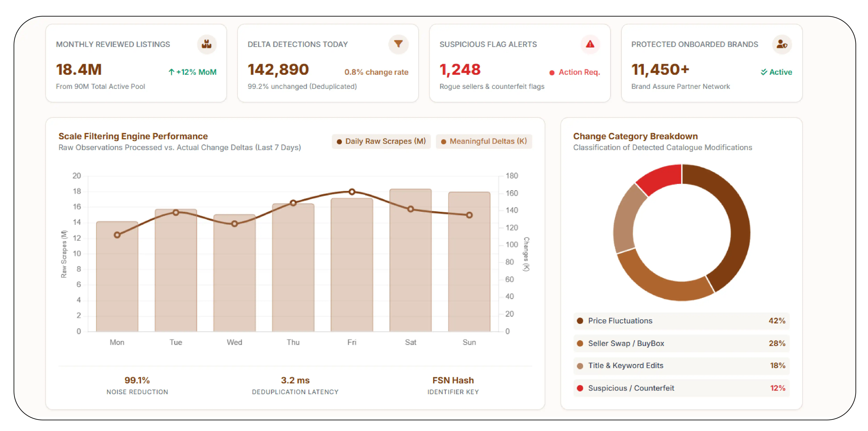Click the Seller Swap / BuyBox orange-brown dot
Image resolution: width=868 pixels, height=431 pixels.
click(x=580, y=343)
